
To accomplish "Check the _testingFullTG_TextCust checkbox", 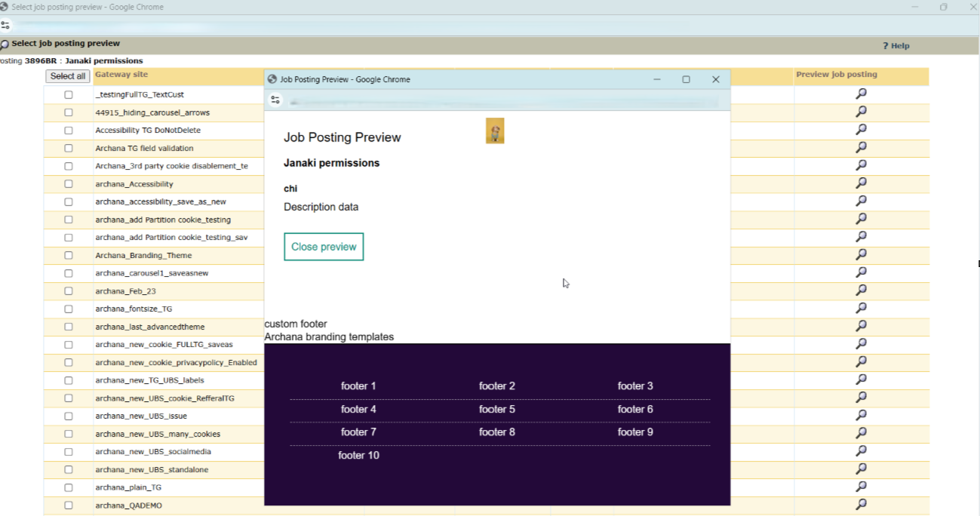I will (69, 95).
